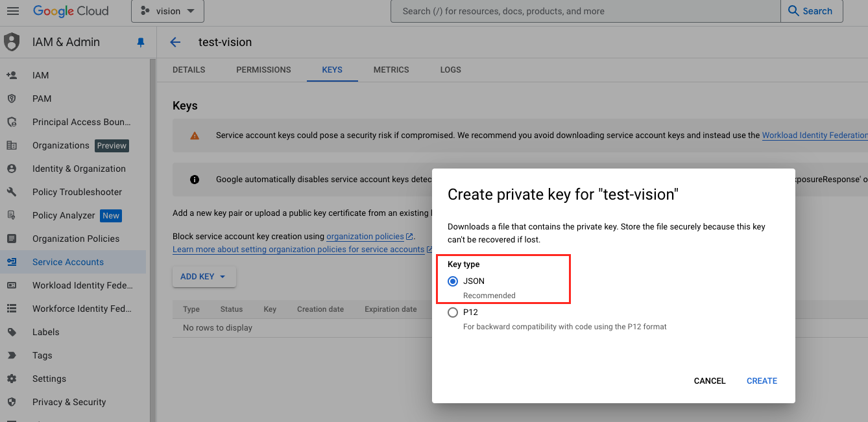
Task: Toggle the pin icon beside IAM & Admin
Action: pos(141,42)
